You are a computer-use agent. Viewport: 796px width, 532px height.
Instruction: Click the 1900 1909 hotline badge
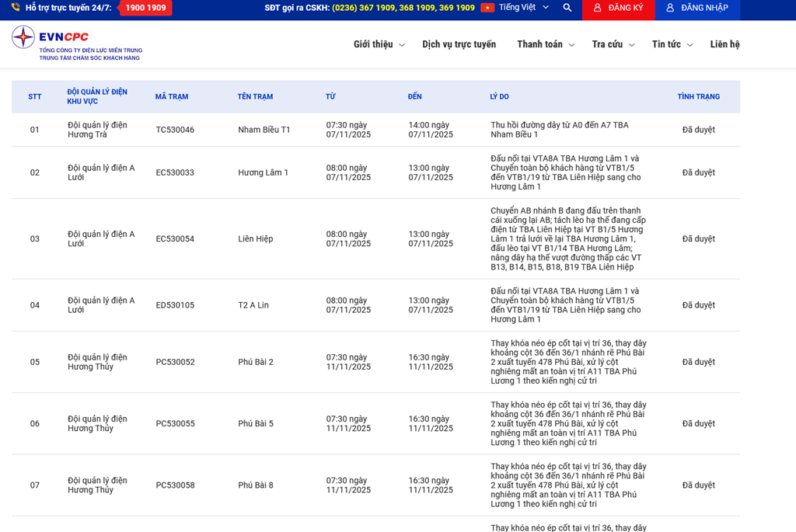click(145, 8)
